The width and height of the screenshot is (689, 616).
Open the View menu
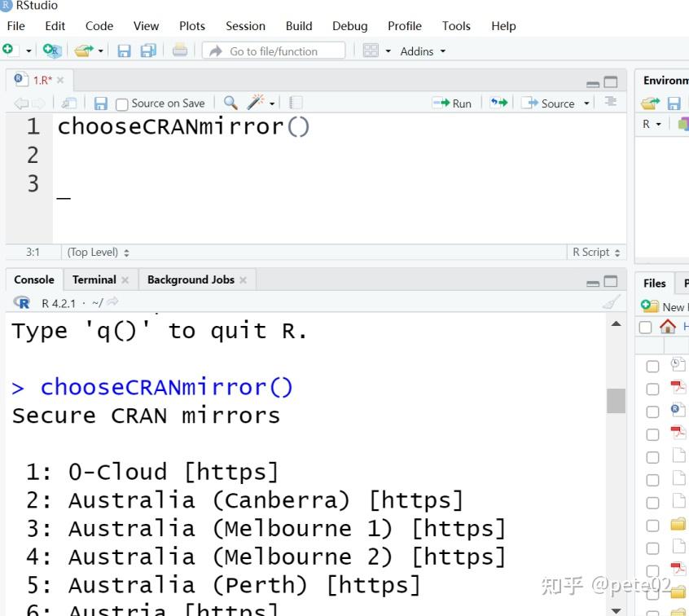click(146, 26)
